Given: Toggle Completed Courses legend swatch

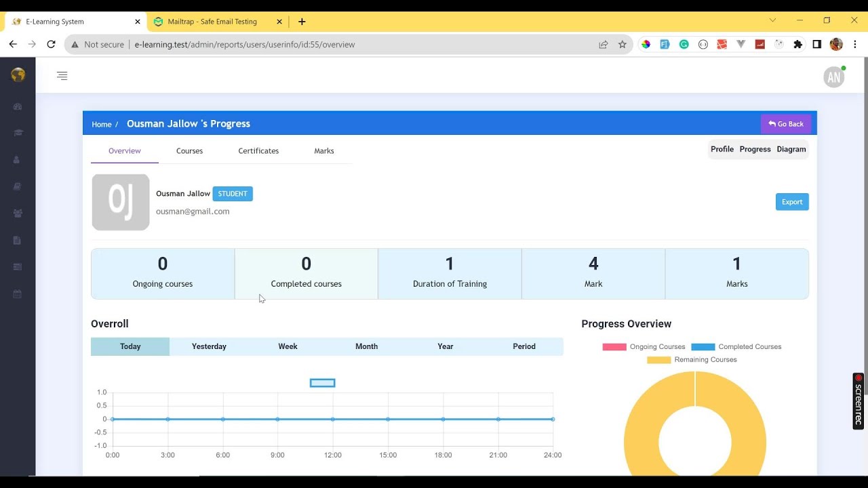Looking at the screenshot, I should pos(703,347).
